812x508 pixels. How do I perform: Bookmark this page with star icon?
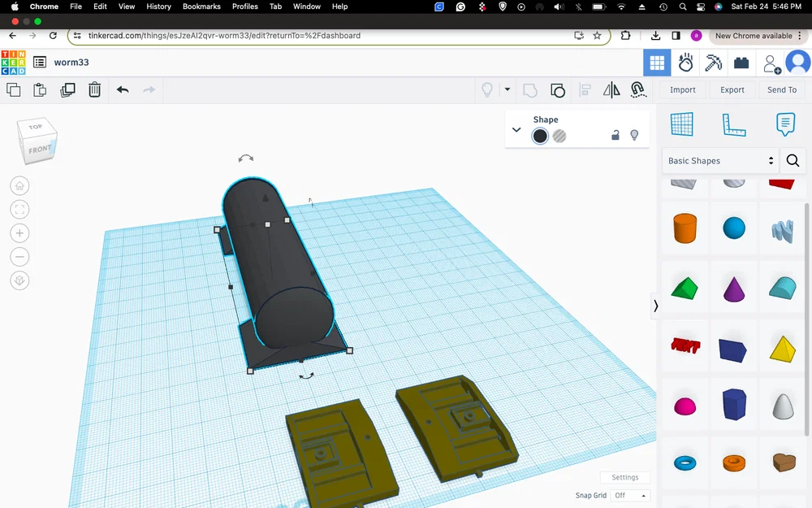coord(597,36)
